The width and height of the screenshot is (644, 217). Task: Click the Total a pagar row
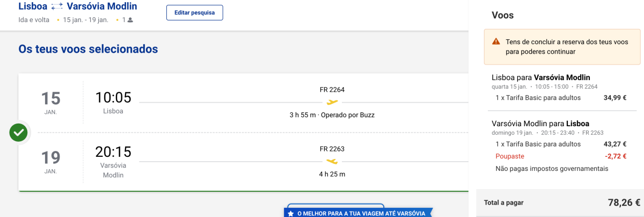(x=562, y=202)
